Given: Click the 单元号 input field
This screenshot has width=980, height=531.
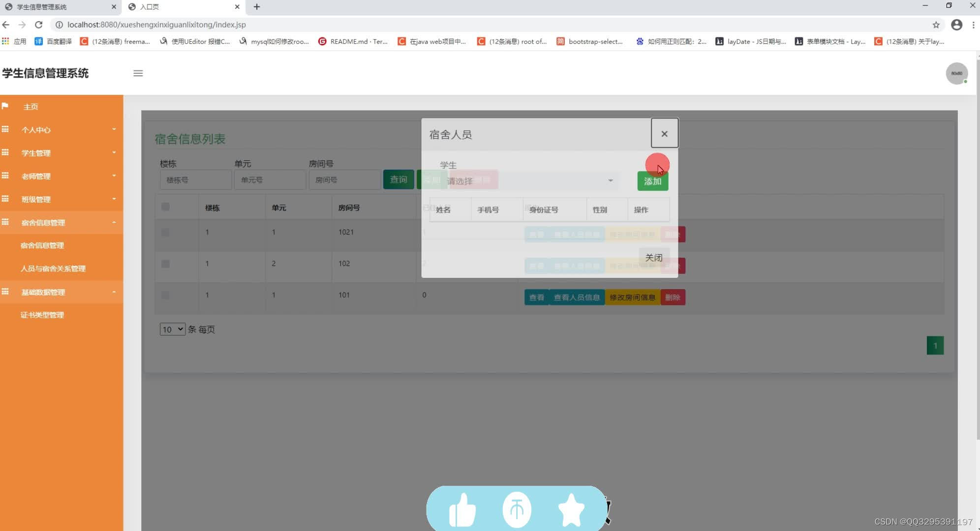Looking at the screenshot, I should coord(270,180).
